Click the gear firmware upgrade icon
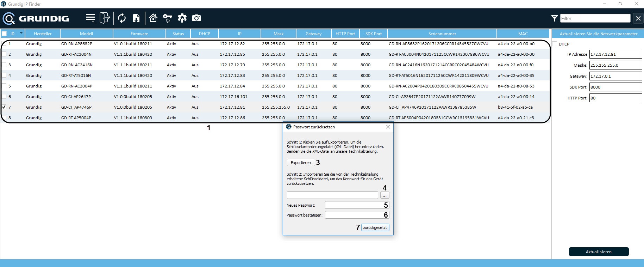 click(182, 18)
